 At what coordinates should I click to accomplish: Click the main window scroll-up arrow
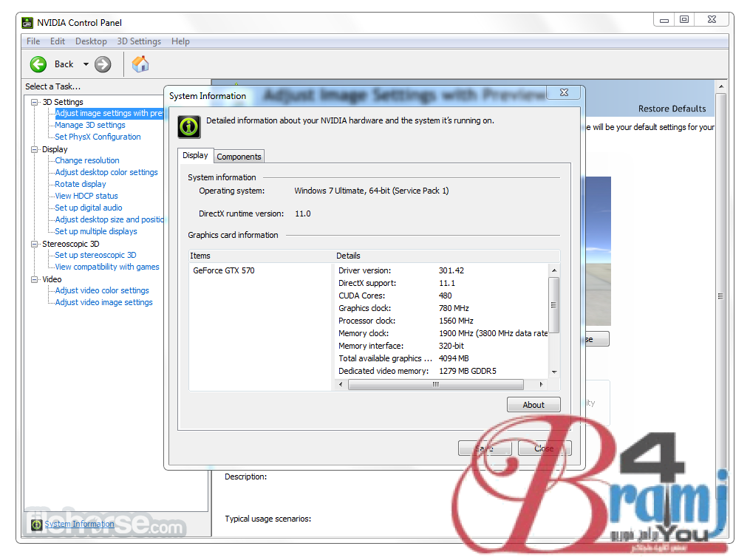point(721,86)
